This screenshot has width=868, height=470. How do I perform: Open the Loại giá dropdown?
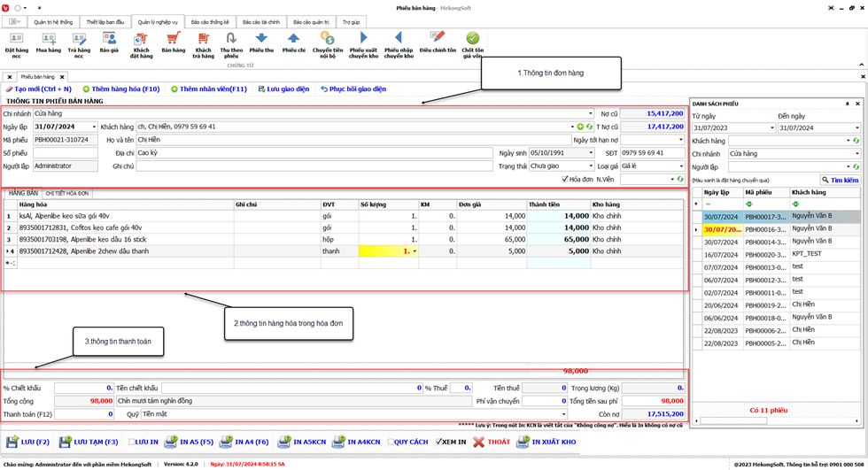(x=681, y=166)
